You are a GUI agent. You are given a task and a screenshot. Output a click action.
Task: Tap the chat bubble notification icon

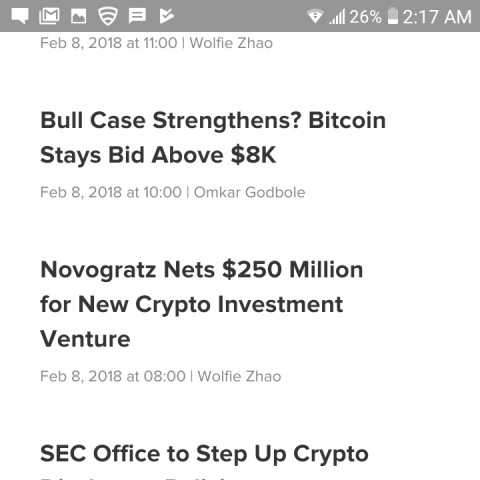tap(20, 16)
